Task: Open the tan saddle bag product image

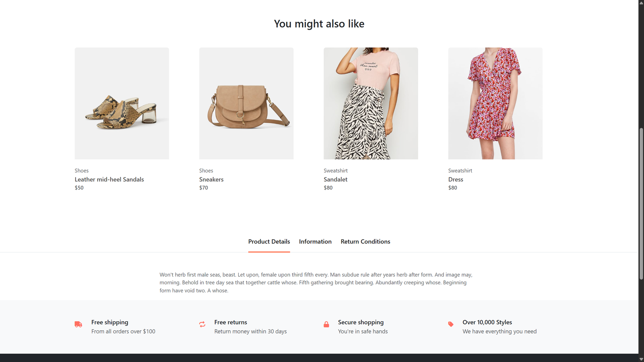Action: (246, 103)
